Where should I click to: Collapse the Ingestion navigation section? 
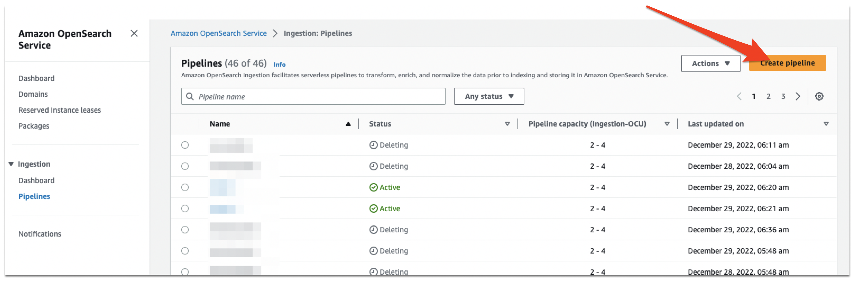point(11,164)
